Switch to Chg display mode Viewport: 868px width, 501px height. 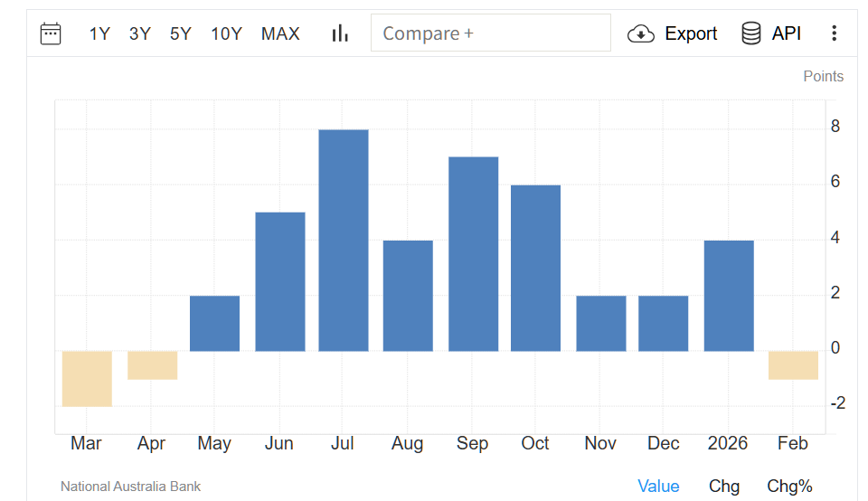723,487
